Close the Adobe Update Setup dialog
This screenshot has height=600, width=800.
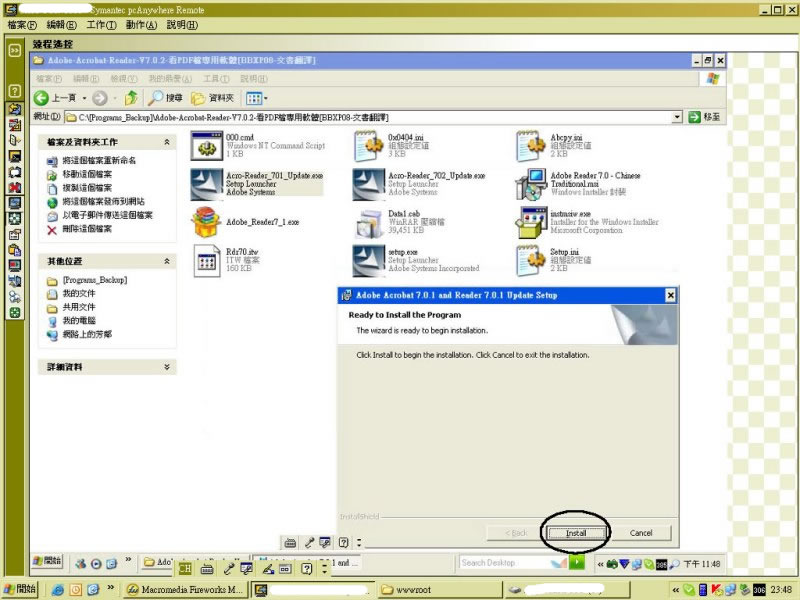point(670,295)
